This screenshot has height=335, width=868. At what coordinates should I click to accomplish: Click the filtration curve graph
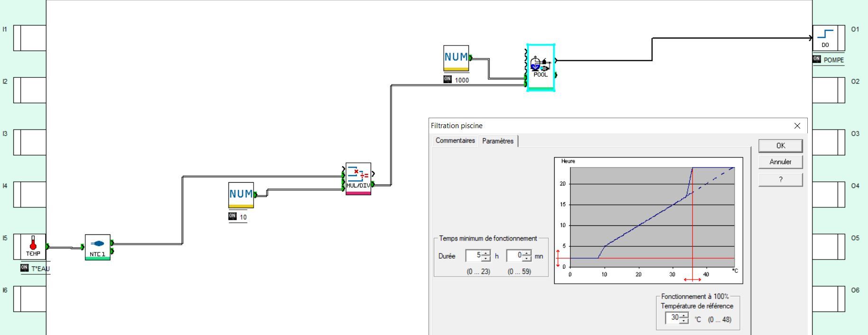[x=648, y=221]
